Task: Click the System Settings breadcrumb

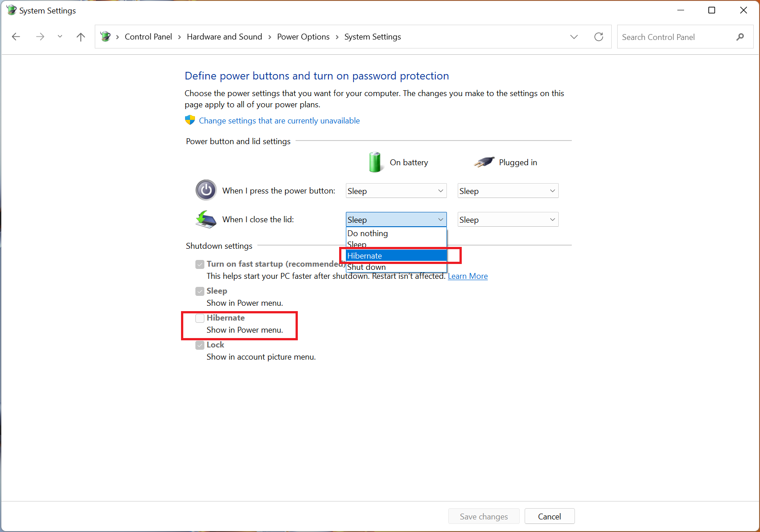Action: (373, 37)
